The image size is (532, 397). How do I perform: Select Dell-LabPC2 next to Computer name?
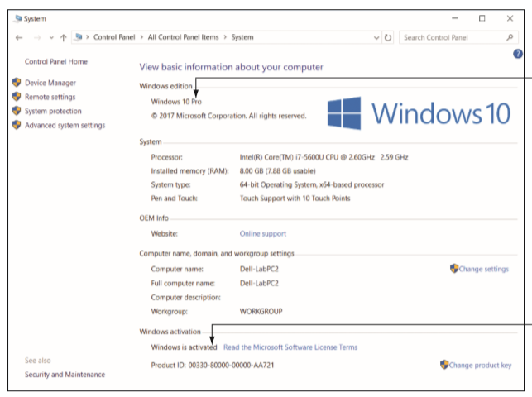pos(259,269)
